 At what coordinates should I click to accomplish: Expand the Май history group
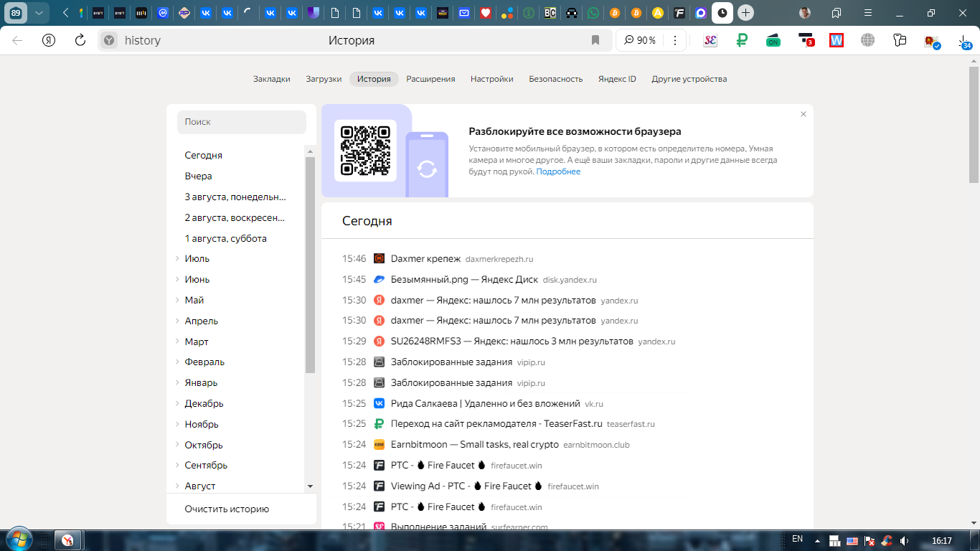tap(177, 301)
